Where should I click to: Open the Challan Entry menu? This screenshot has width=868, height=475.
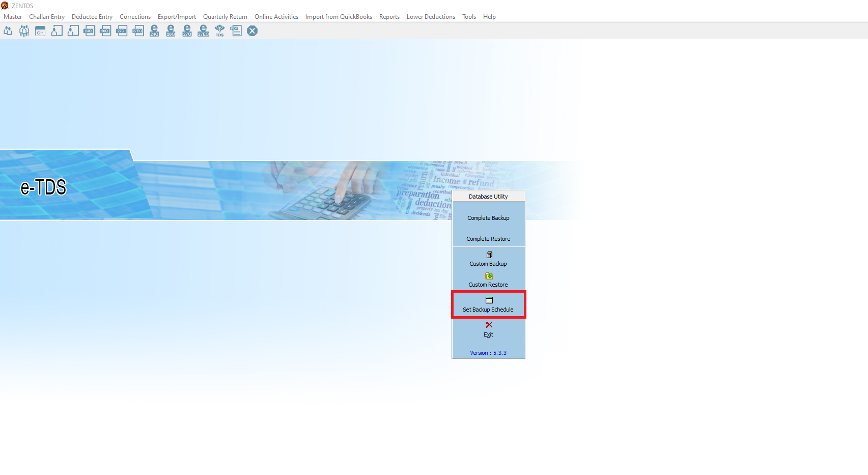tap(47, 17)
